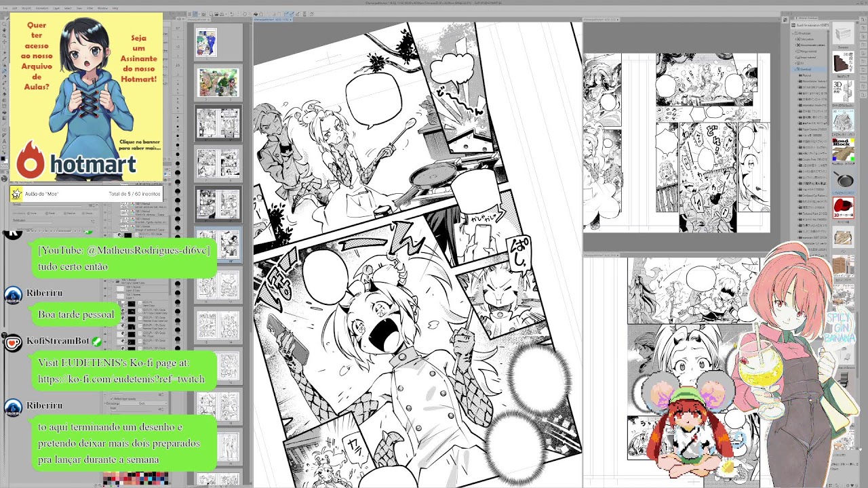868x488 pixels.
Task: Select the 3D spiral staircase material
Action: pos(843,91)
